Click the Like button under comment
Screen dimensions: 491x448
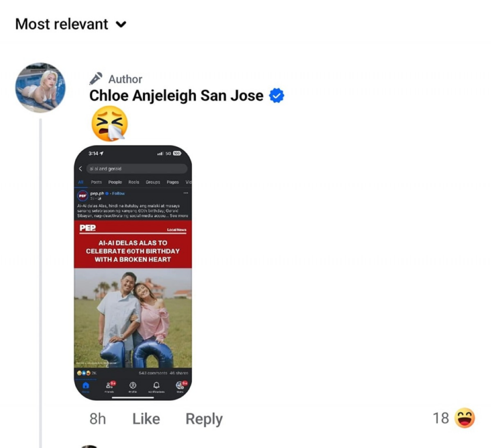(146, 419)
